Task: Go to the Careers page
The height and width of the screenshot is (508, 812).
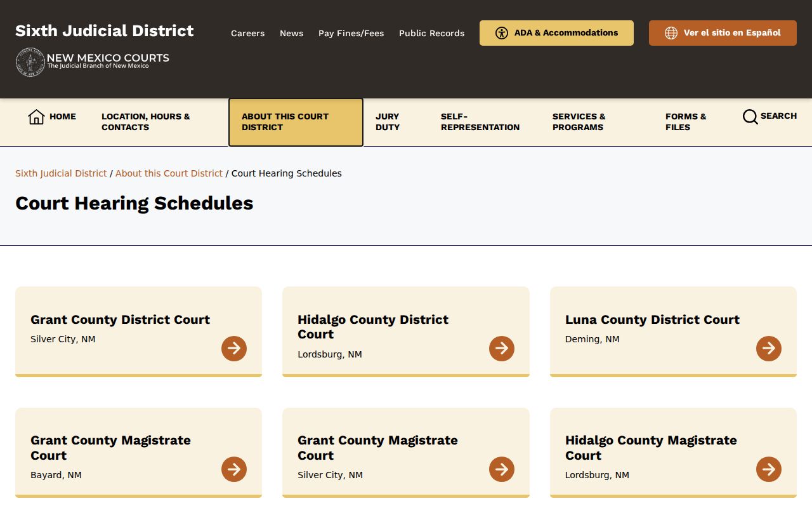Action: point(247,33)
